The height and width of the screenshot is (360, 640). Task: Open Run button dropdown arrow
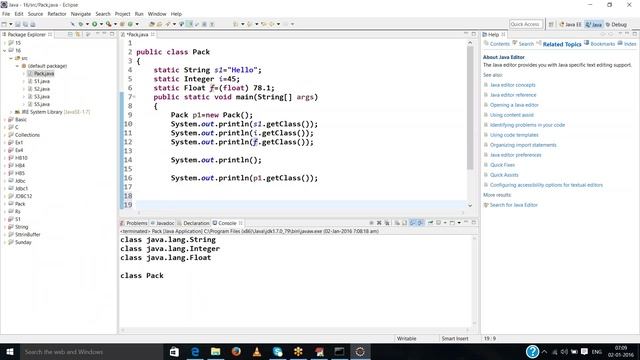101,24
